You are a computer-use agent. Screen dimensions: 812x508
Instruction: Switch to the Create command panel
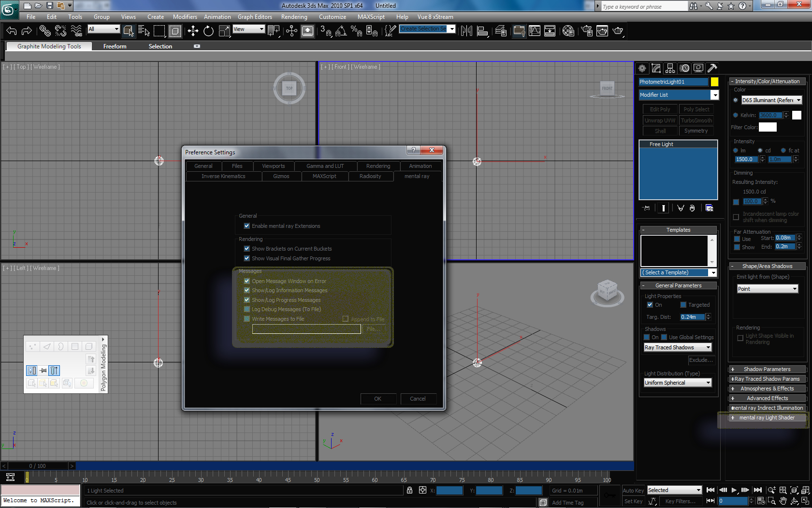642,68
